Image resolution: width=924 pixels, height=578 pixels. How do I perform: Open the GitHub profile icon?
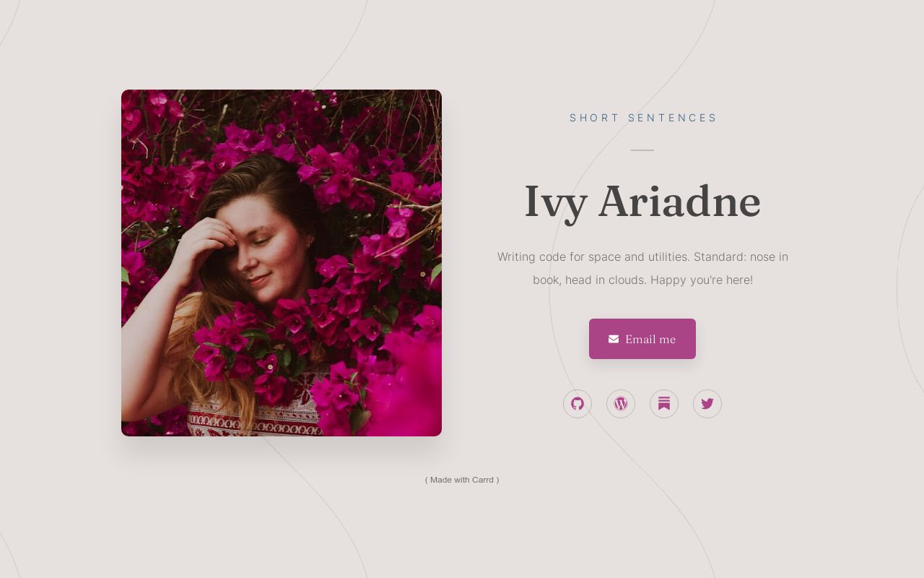[577, 404]
